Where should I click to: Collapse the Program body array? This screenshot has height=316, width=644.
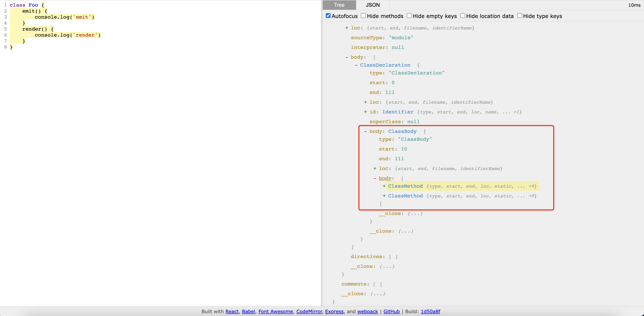click(347, 57)
